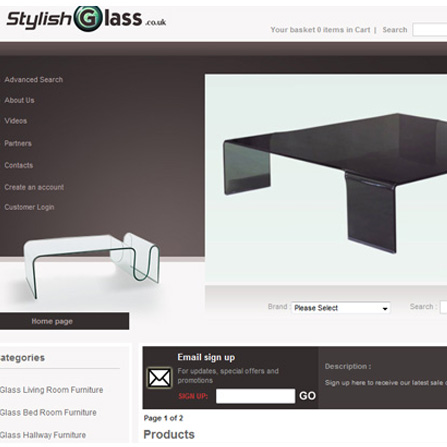Image resolution: width=447 pixels, height=447 pixels.
Task: Open the Brand Please Select dropdown
Action: 341,308
